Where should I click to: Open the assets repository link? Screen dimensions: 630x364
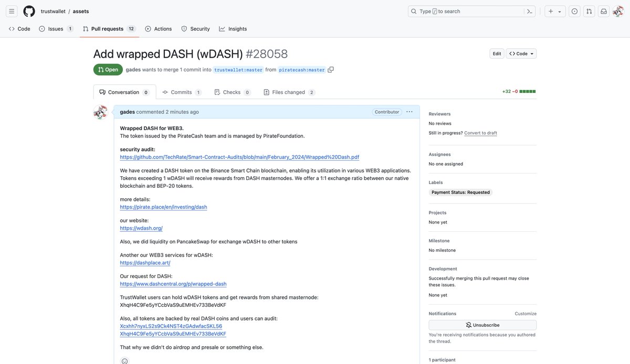click(x=81, y=11)
